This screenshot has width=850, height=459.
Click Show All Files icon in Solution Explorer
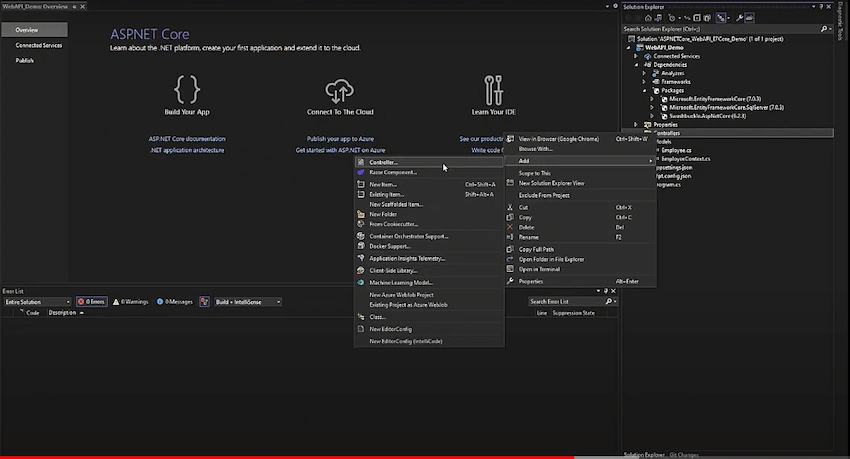[707, 18]
